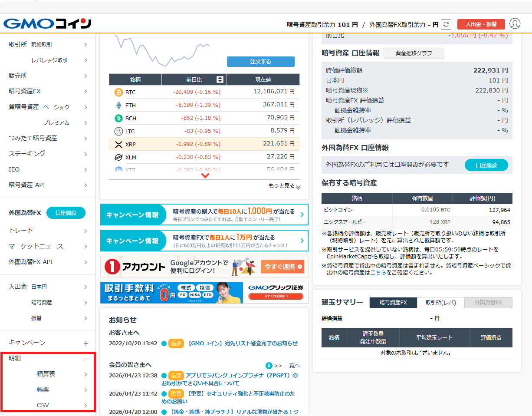532x416 pixels.
Task: Open 暗号資産 API menu item
Action: point(48,185)
